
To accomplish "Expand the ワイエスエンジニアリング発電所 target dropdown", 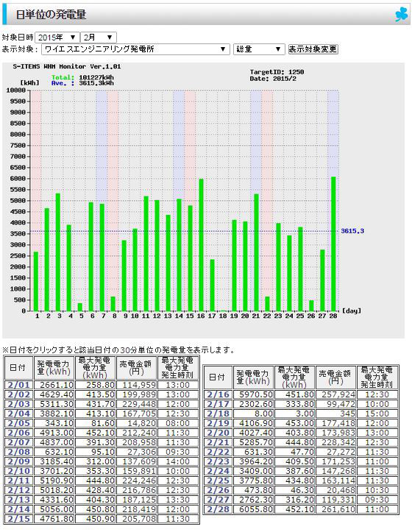I will tap(136, 49).
